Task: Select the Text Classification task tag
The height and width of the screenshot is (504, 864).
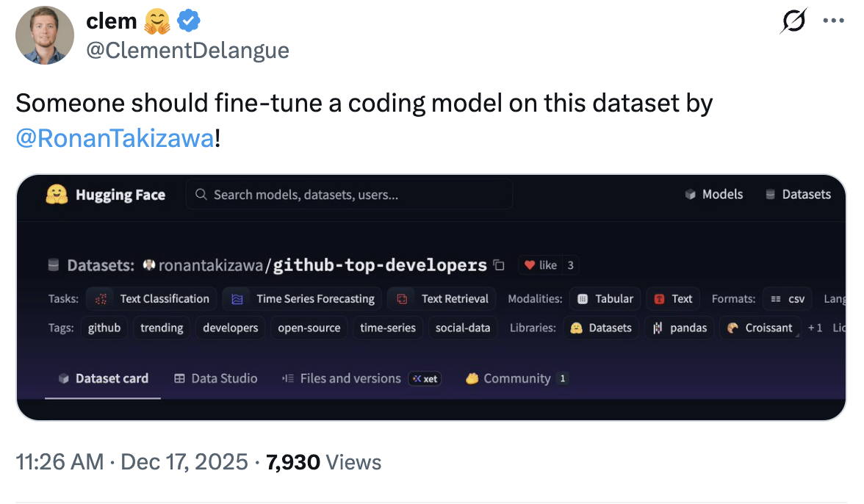Action: (x=152, y=299)
